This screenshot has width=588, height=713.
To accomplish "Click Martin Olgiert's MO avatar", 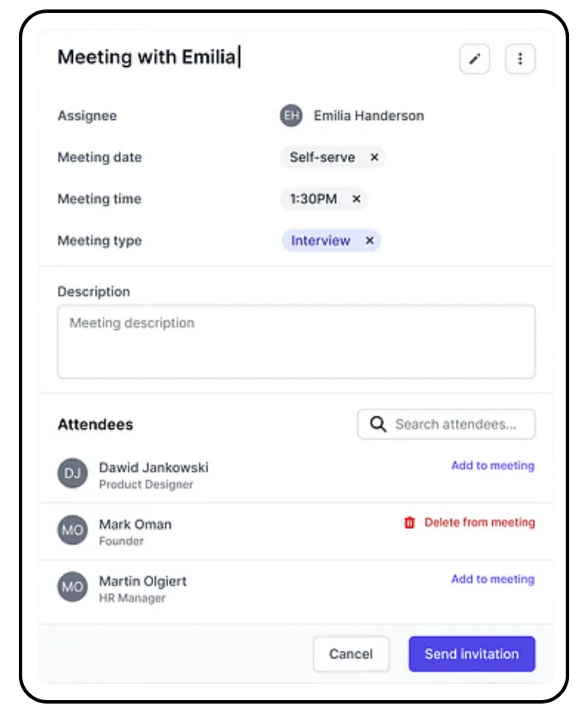I will click(x=73, y=587).
